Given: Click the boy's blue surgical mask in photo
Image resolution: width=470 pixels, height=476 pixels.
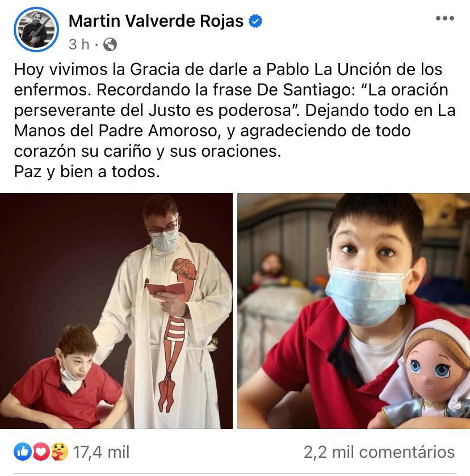Looking at the screenshot, I should (366, 294).
